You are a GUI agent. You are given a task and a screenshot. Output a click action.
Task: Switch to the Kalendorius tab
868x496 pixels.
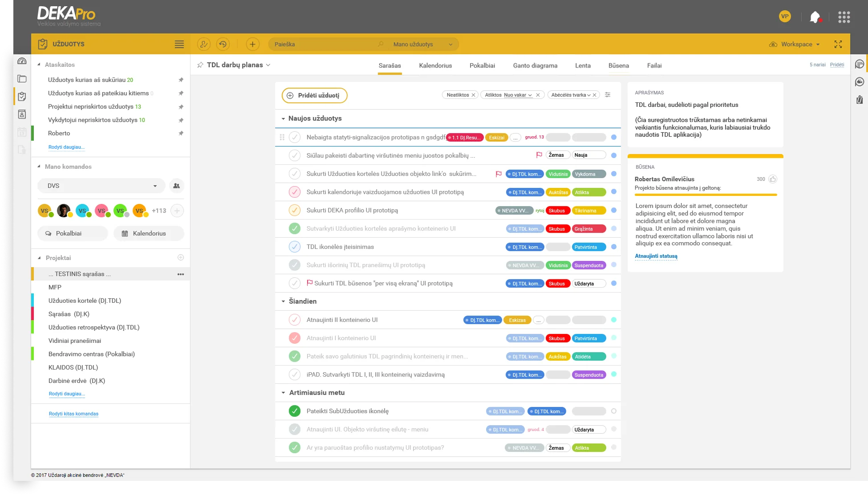[x=435, y=65]
